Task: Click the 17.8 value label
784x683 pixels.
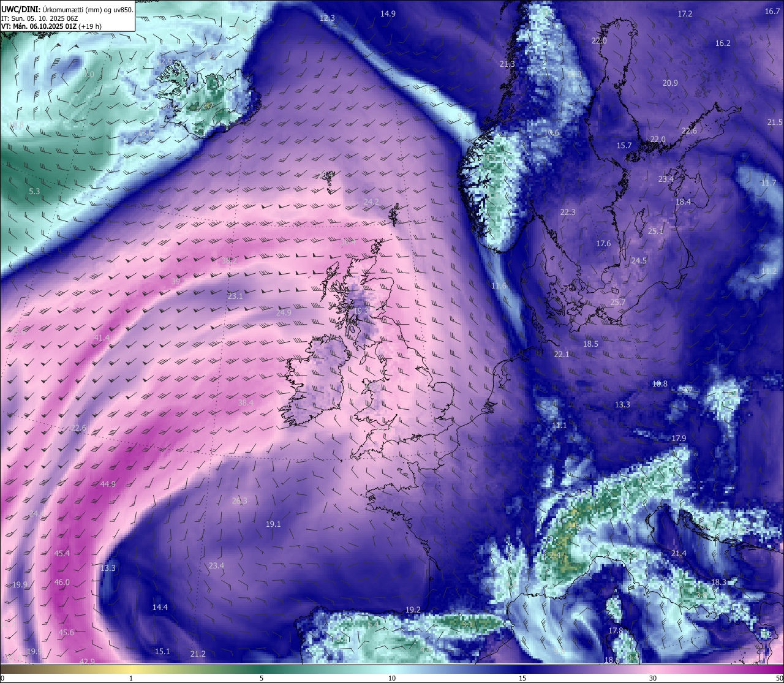Action: click(x=616, y=630)
